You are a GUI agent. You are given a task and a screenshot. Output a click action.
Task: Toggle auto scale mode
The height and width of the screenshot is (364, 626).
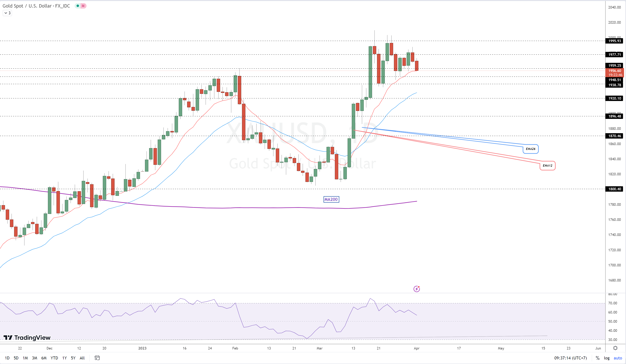point(618,358)
